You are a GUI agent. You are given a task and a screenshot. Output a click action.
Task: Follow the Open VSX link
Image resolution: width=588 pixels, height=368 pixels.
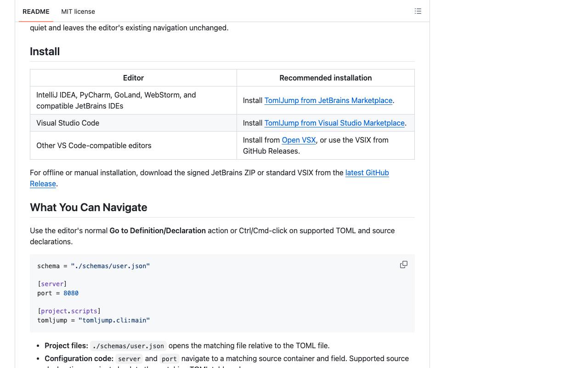point(299,140)
